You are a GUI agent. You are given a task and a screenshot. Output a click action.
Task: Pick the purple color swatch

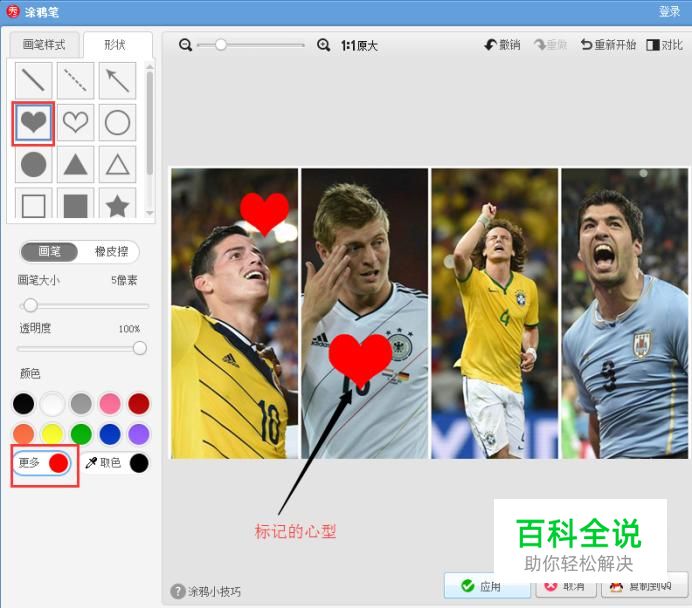pyautogui.click(x=139, y=434)
